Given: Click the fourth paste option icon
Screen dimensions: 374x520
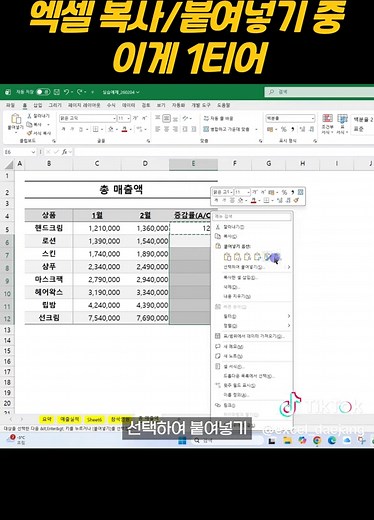Looking at the screenshot, I should pyautogui.click(x=257, y=257).
